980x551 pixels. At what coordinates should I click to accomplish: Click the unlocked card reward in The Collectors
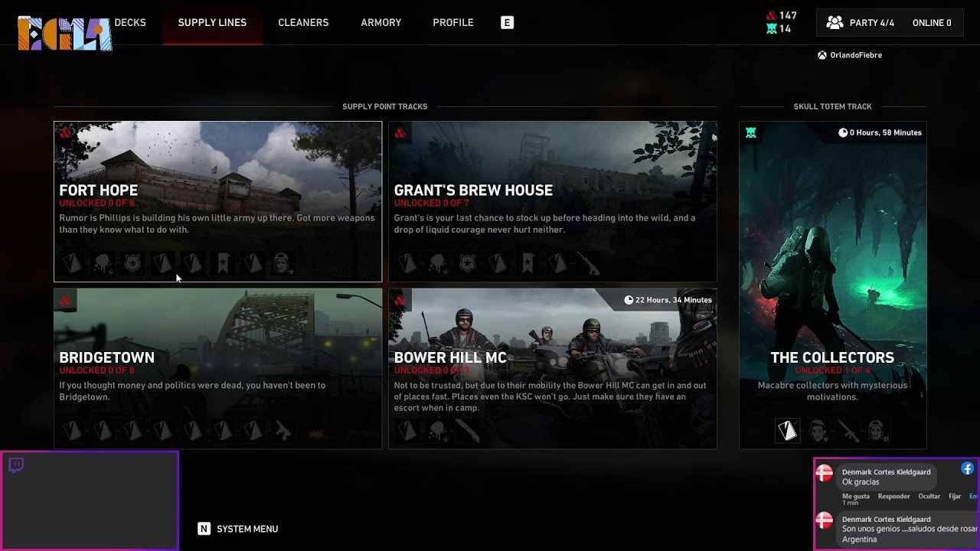point(788,431)
